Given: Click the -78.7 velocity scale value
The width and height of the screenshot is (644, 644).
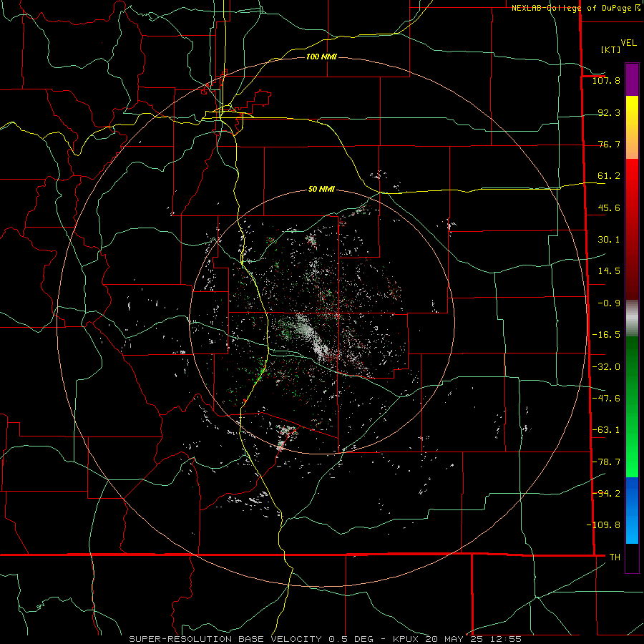Looking at the screenshot, I should coord(606,462).
